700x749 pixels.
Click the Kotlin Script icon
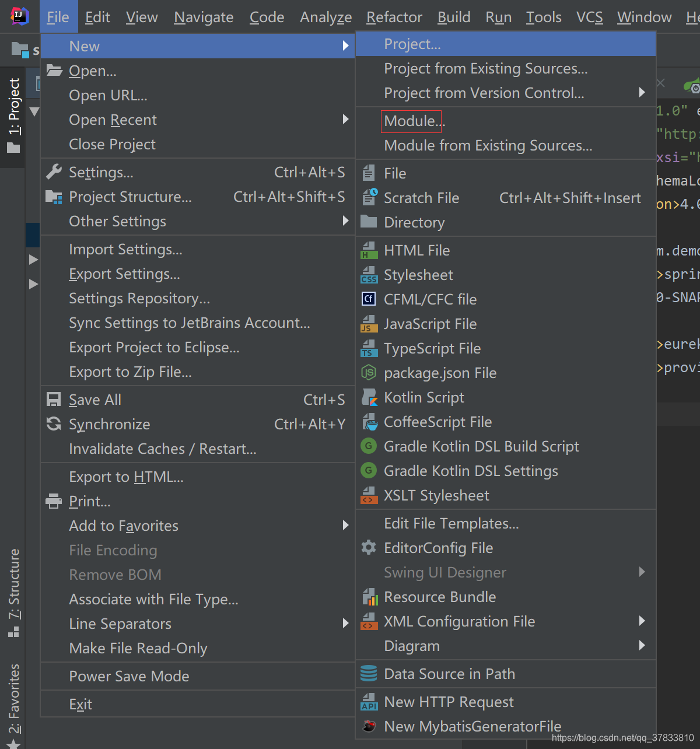coord(369,397)
